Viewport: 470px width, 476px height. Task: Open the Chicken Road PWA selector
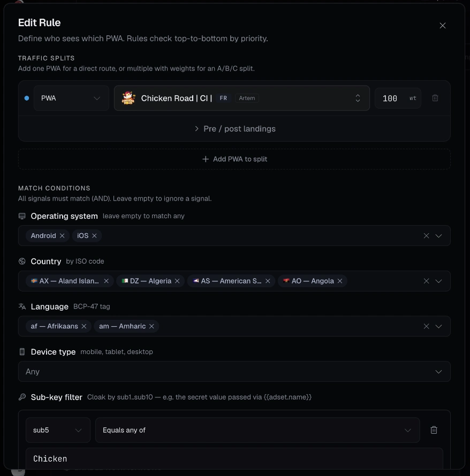pos(242,98)
